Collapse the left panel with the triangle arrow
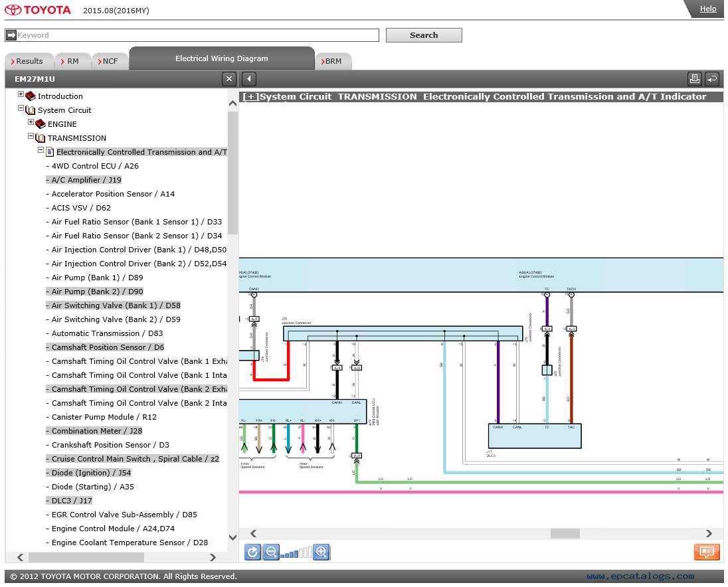Viewport: 728px width, 587px height. pyautogui.click(x=249, y=79)
